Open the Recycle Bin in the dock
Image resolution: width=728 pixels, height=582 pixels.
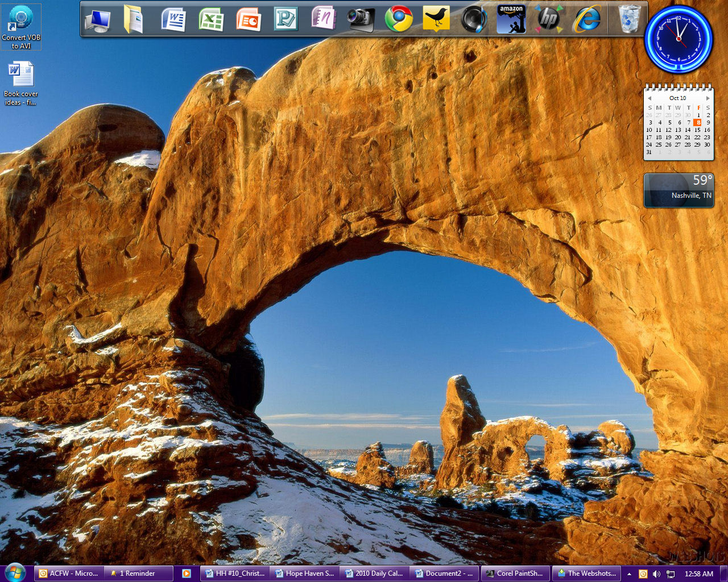pos(629,19)
